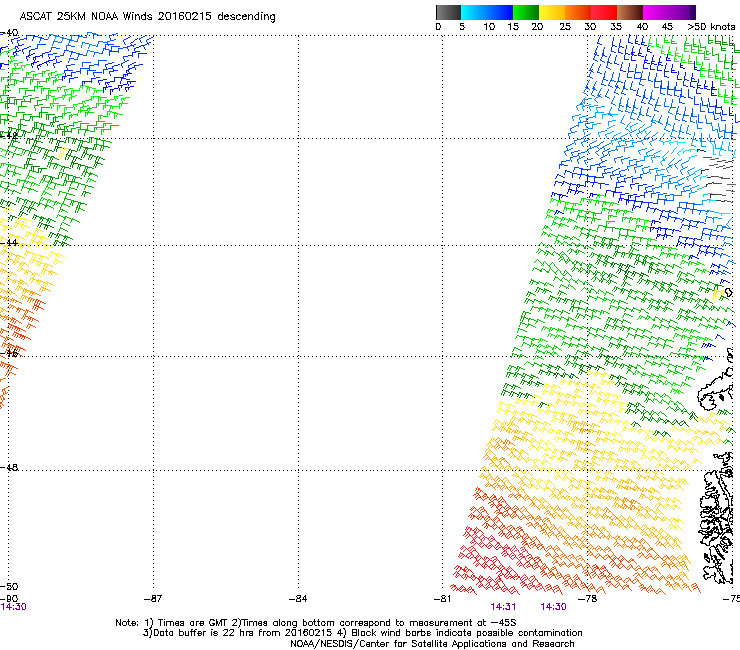Image resolution: width=740 pixels, height=650 pixels.
Task: Click the 14:30 time under the -90 label
Action: tap(13, 607)
